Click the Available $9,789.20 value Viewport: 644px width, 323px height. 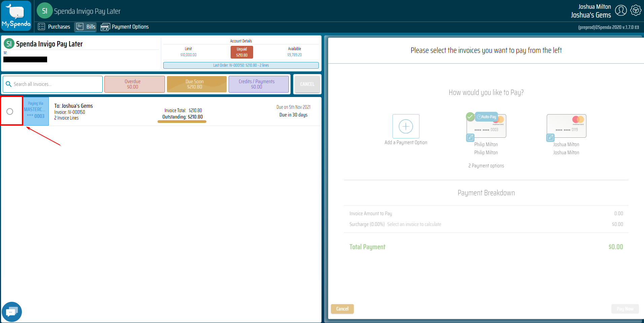click(295, 55)
